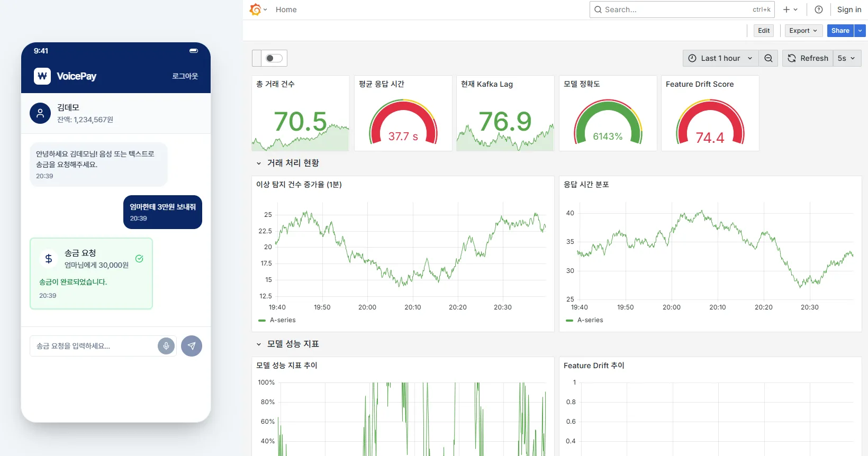Click Sign in link
868x456 pixels.
[849, 10]
